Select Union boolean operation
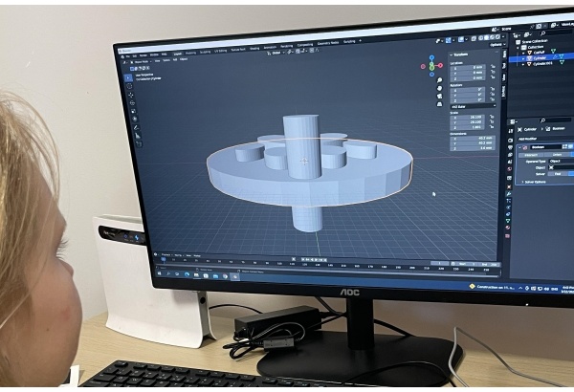Viewport: 574px width, 392px height. (x=557, y=155)
